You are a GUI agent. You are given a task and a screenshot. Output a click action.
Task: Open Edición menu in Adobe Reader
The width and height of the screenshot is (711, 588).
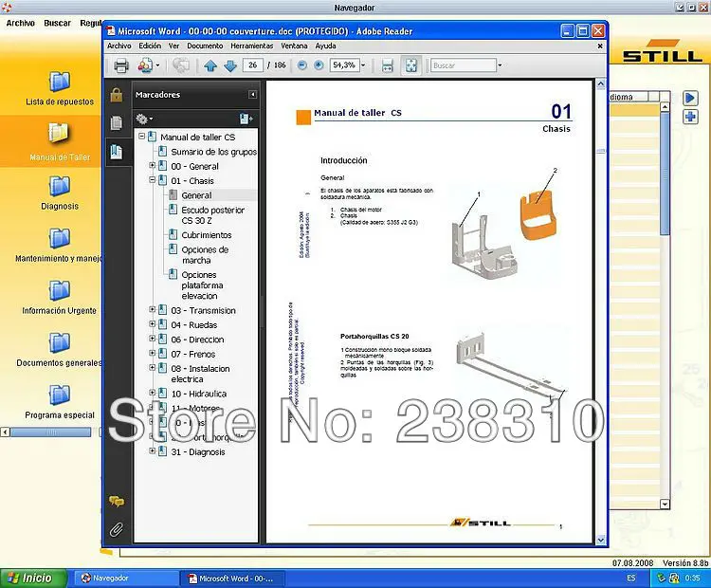coord(150,46)
